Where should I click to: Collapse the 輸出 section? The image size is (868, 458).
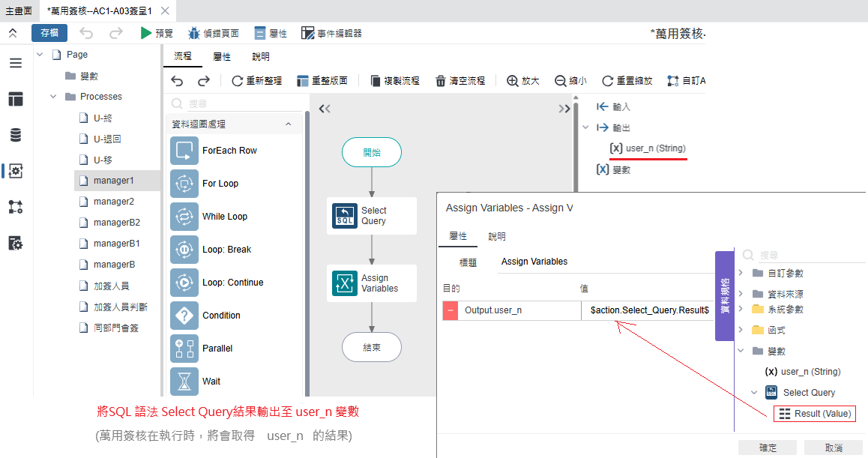(x=586, y=127)
